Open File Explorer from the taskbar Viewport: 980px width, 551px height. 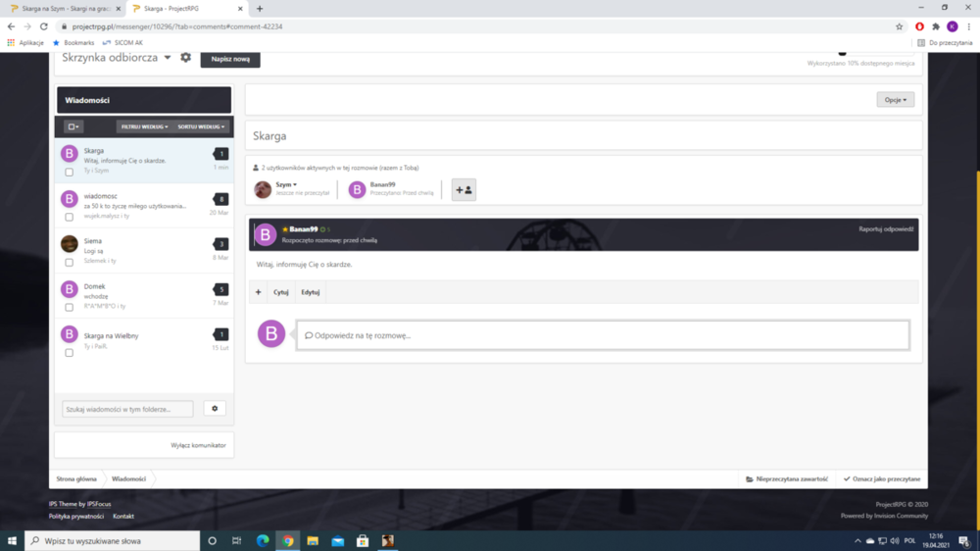coord(313,541)
